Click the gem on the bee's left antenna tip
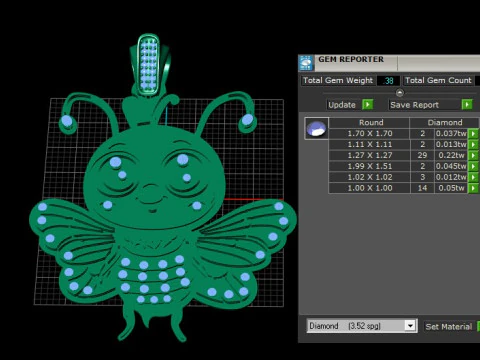Image resolution: width=480 pixels, height=360 pixels. [x=67, y=121]
